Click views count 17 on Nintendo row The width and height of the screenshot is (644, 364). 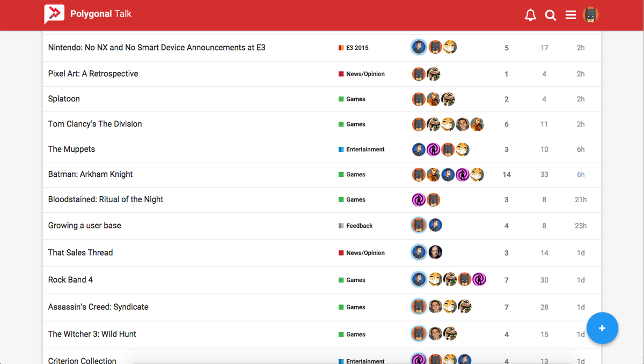544,48
